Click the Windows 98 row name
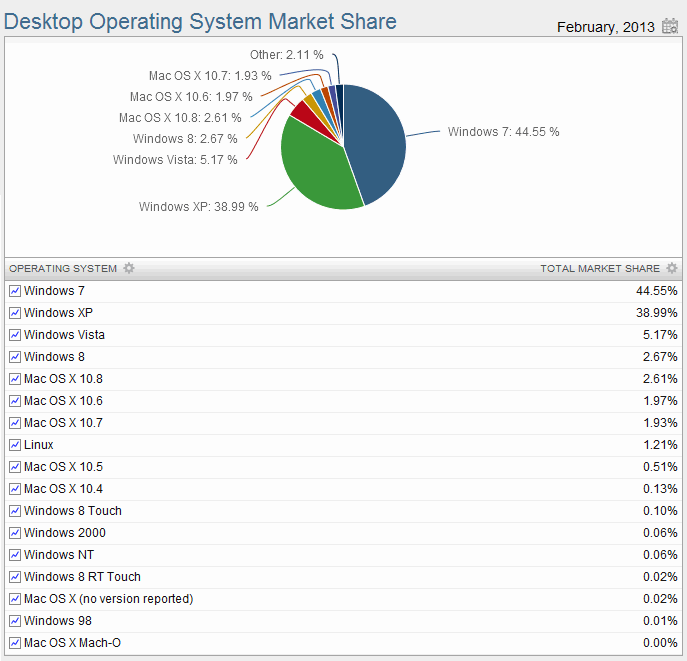Screen dimensions: 687x661 58,621
